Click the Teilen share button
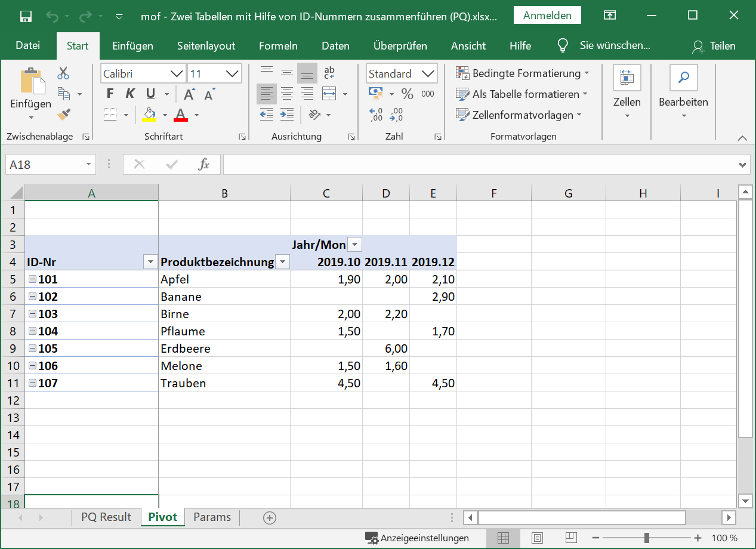Viewport: 756px width, 549px height. 714,46
